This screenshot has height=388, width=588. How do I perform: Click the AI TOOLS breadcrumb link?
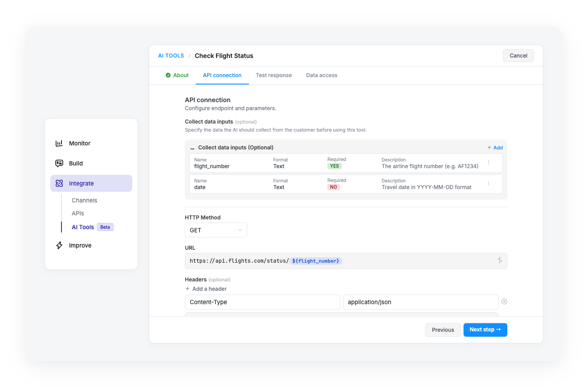pos(171,55)
